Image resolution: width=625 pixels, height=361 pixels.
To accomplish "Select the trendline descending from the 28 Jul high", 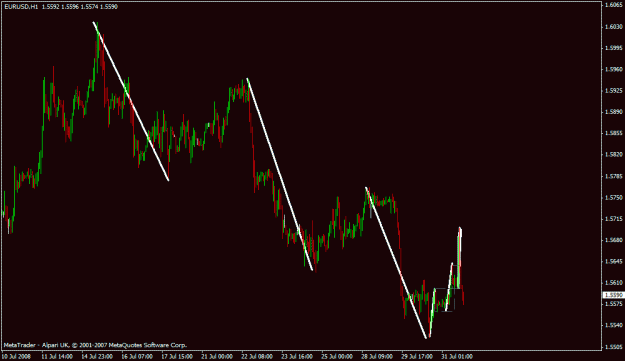I will (396, 263).
